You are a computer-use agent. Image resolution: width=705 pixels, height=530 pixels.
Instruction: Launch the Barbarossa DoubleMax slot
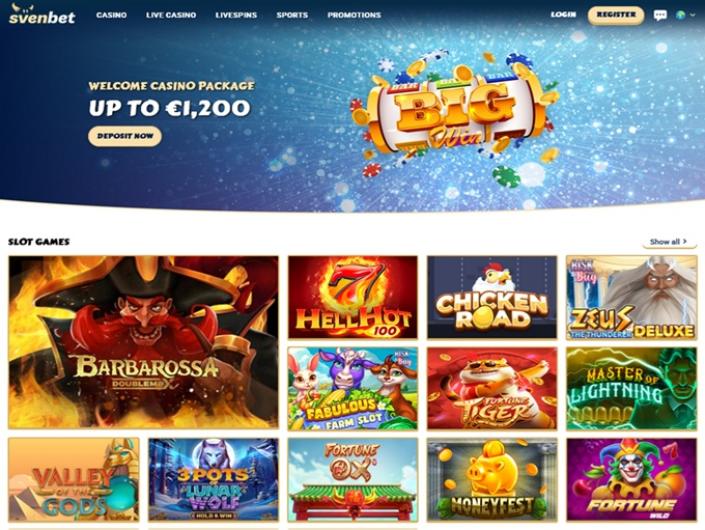143,342
